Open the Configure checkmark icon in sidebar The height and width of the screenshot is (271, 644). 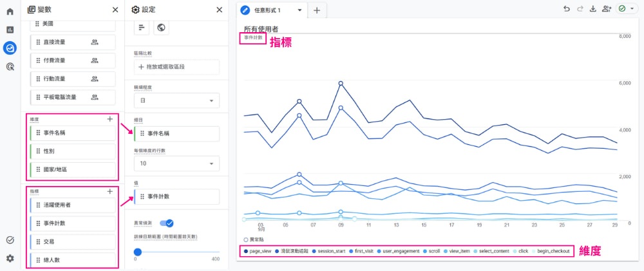[10, 240]
